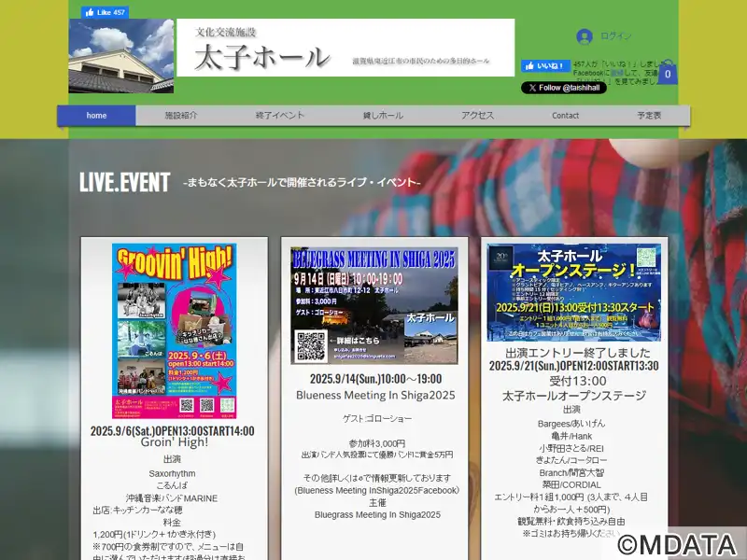Click the ログイン link
747x560 pixels.
point(616,36)
